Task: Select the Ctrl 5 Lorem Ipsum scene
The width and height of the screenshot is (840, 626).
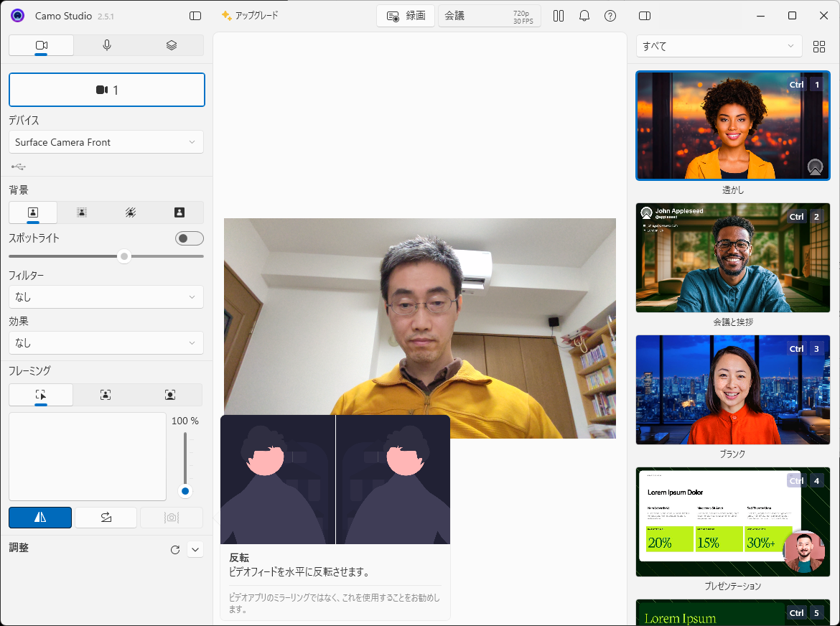Action: click(733, 612)
